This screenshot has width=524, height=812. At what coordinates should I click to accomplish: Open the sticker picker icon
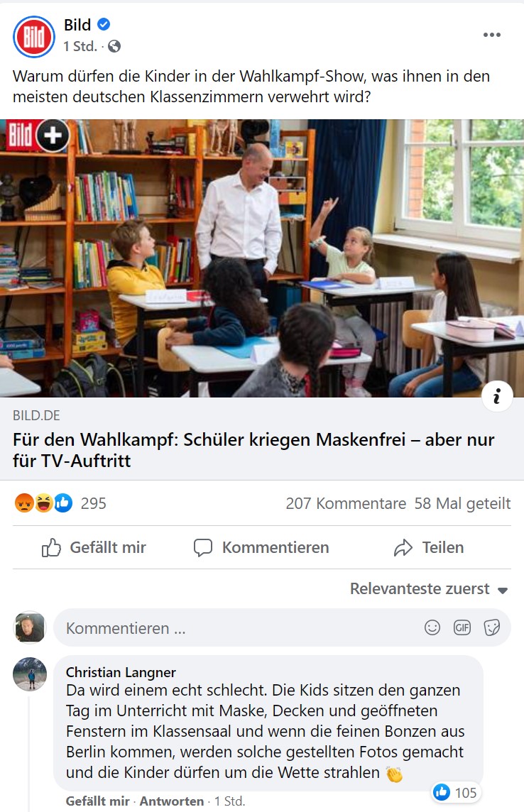[x=491, y=627]
